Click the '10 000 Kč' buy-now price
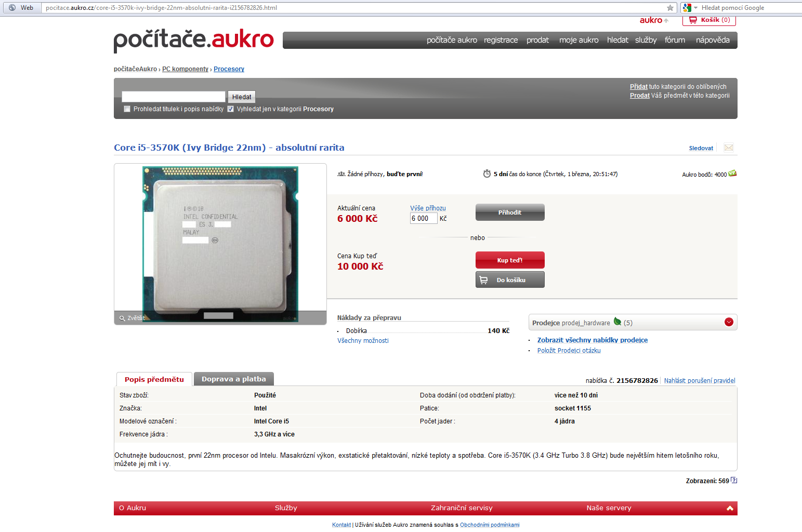 pyautogui.click(x=360, y=266)
